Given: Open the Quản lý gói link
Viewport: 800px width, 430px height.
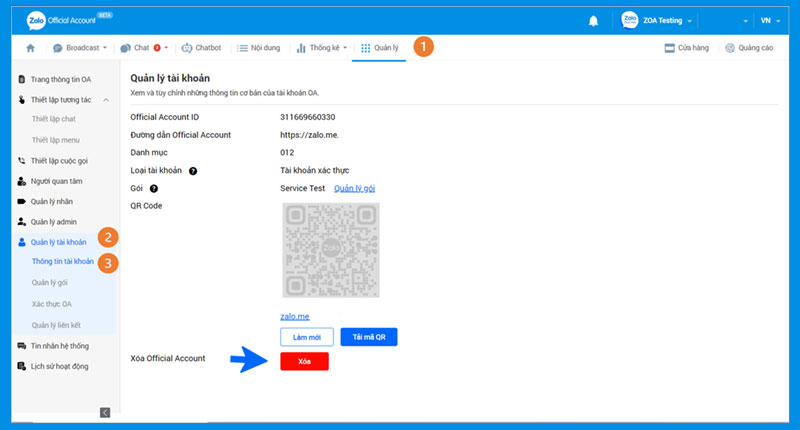Looking at the screenshot, I should tap(354, 188).
